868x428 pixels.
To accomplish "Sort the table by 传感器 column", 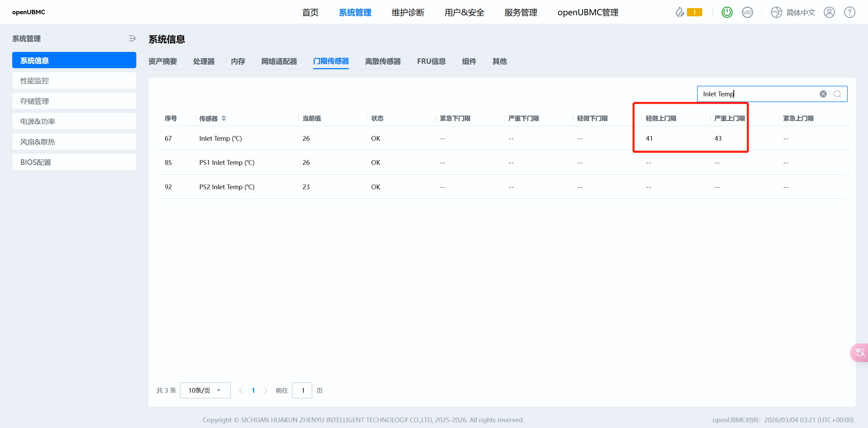I will (224, 118).
